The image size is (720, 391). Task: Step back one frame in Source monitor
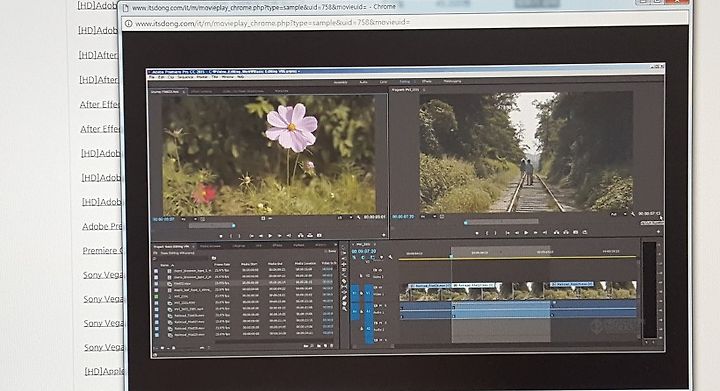[261, 235]
